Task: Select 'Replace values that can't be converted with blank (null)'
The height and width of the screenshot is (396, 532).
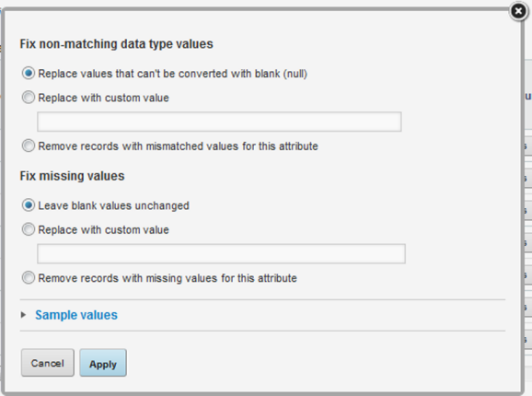Action: pyautogui.click(x=29, y=73)
